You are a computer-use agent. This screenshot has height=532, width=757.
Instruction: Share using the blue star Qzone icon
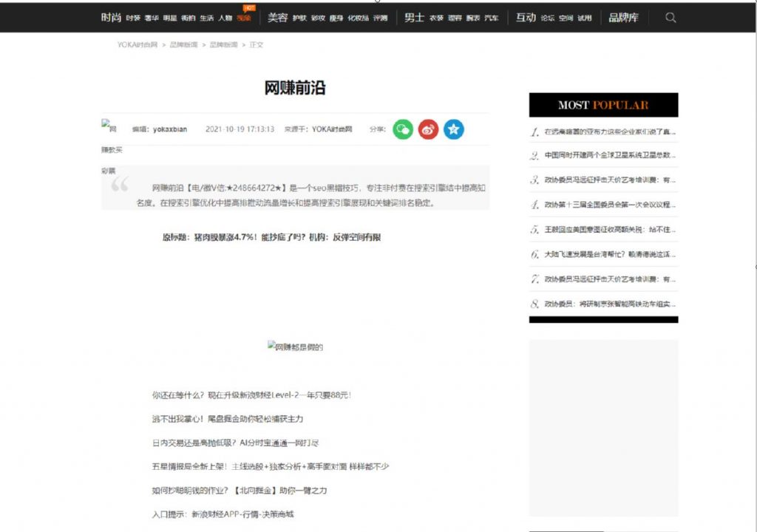453,129
